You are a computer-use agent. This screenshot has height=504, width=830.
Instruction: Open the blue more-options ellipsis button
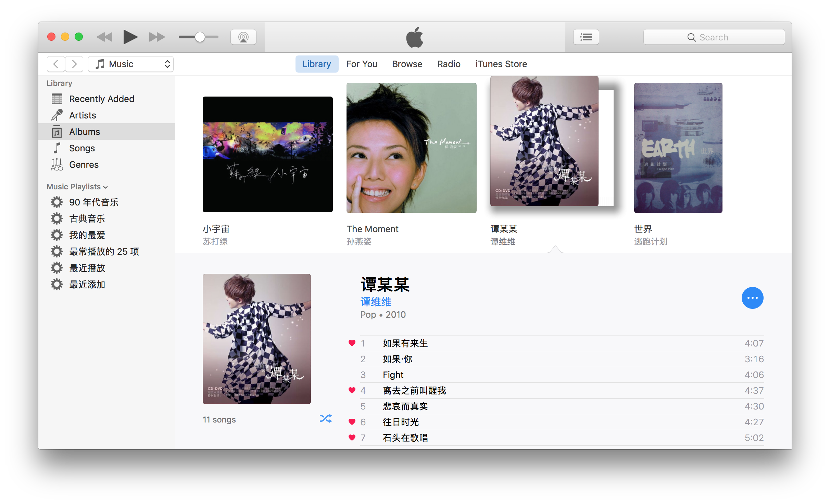(752, 298)
